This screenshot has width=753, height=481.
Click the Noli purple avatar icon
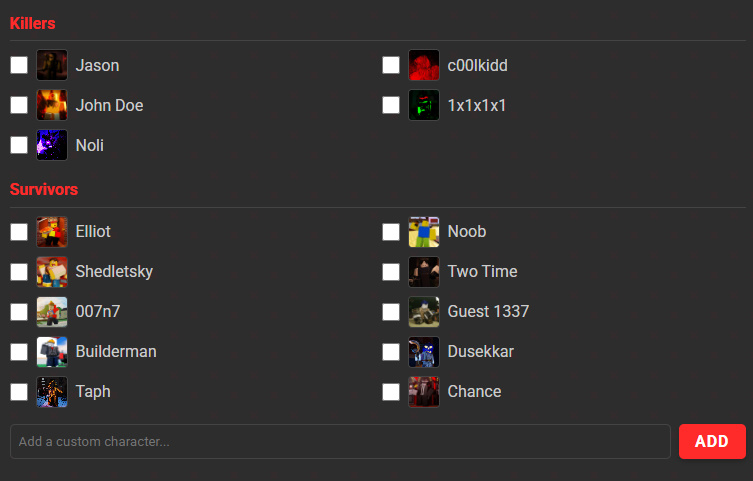click(x=52, y=145)
